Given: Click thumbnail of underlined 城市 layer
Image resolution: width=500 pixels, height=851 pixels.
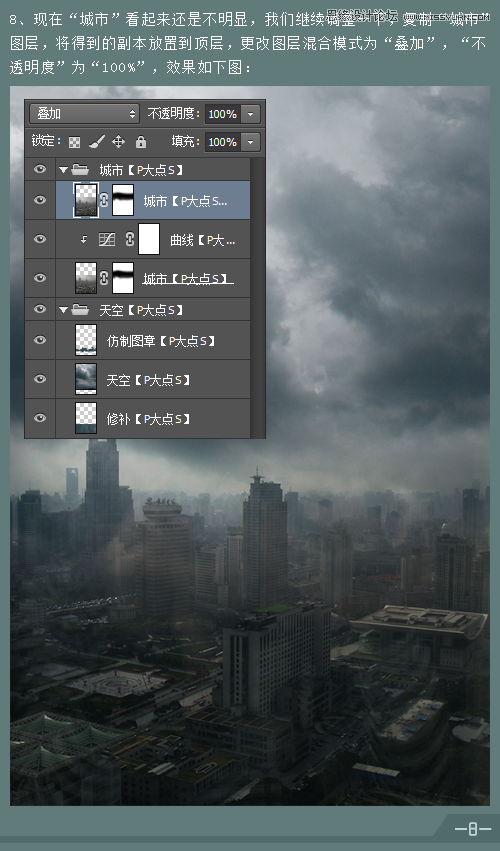Looking at the screenshot, I should point(86,278).
